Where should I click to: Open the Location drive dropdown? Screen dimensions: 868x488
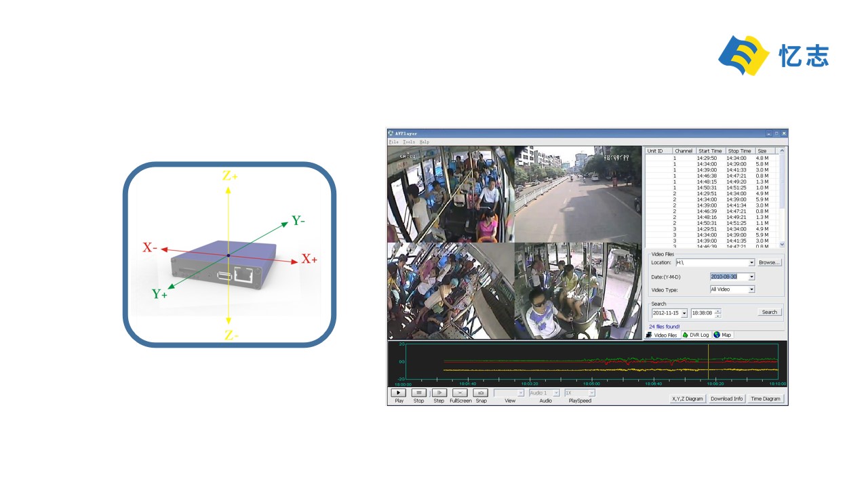(751, 263)
